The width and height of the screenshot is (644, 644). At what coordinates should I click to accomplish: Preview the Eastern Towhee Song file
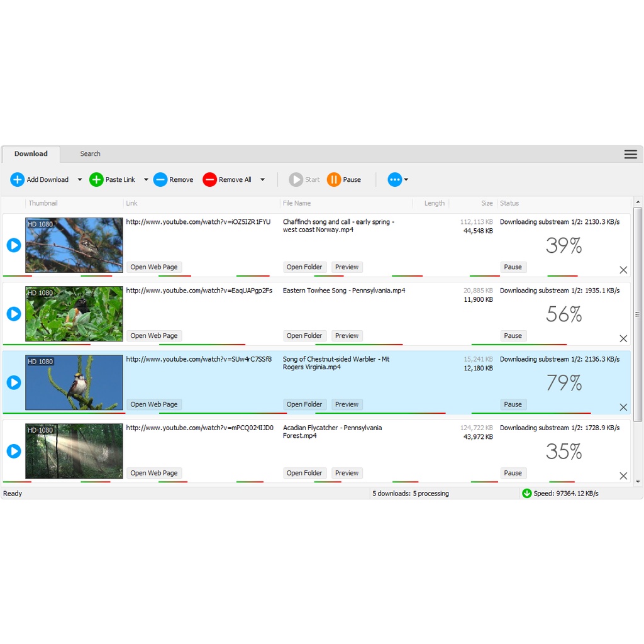[x=347, y=336]
